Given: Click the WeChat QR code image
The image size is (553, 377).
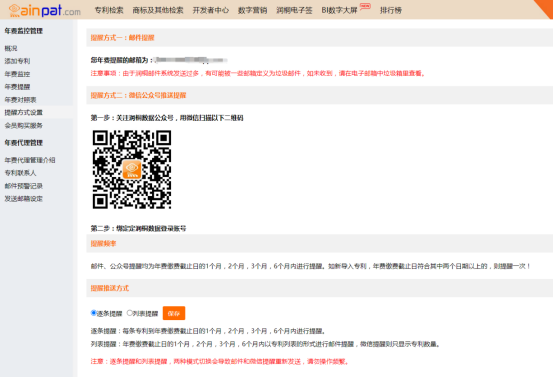Looking at the screenshot, I should click(132, 169).
